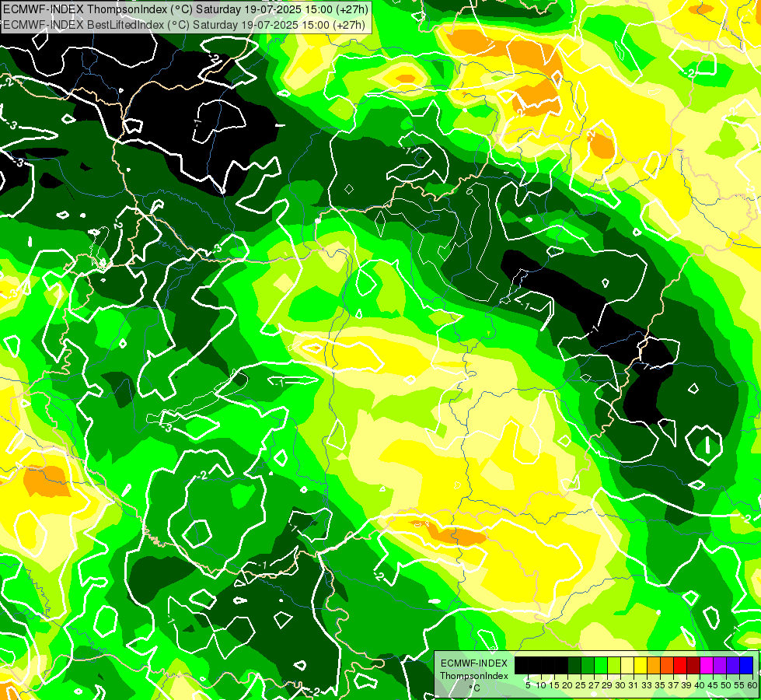Click the legend tick value '55'
Screen dimensions: 761x700
pos(740,685)
